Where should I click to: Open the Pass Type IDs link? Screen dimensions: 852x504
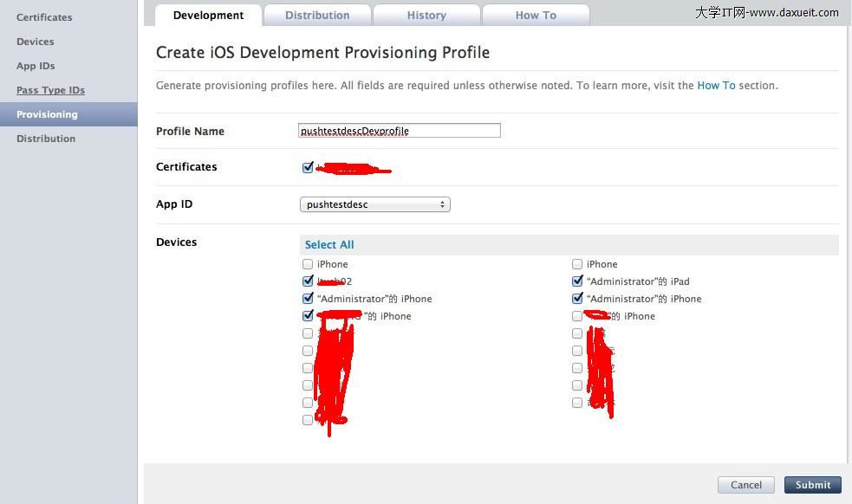[x=50, y=90]
